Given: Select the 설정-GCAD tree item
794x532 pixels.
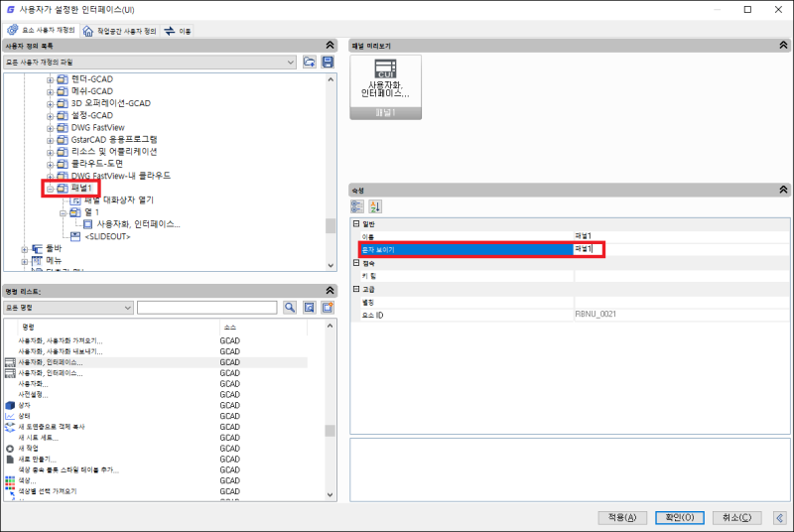Looking at the screenshot, I should [x=92, y=115].
